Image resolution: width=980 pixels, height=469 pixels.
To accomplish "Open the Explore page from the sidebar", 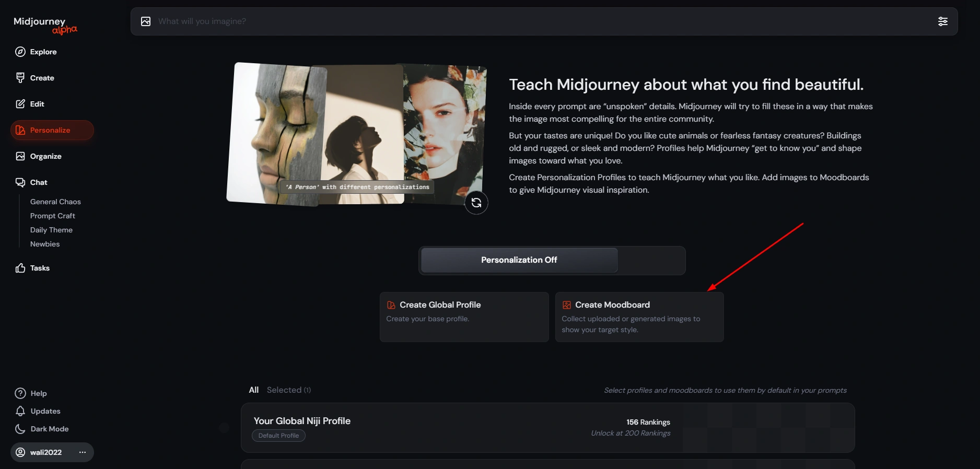I will 36,52.
